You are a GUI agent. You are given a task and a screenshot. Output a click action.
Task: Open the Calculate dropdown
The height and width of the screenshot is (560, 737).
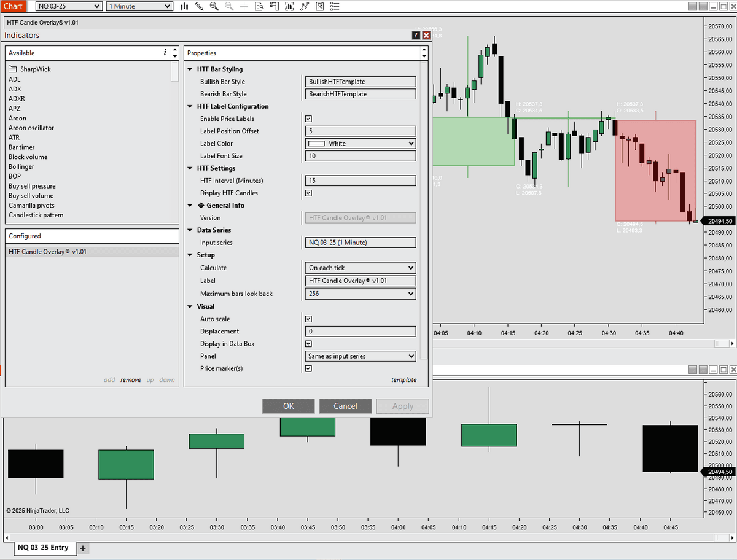(x=361, y=268)
